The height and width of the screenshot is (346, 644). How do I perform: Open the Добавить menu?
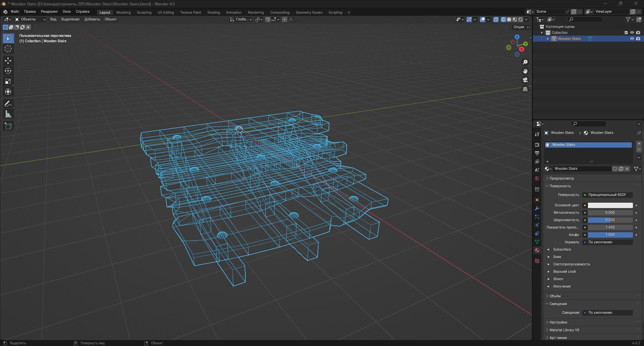tap(92, 19)
